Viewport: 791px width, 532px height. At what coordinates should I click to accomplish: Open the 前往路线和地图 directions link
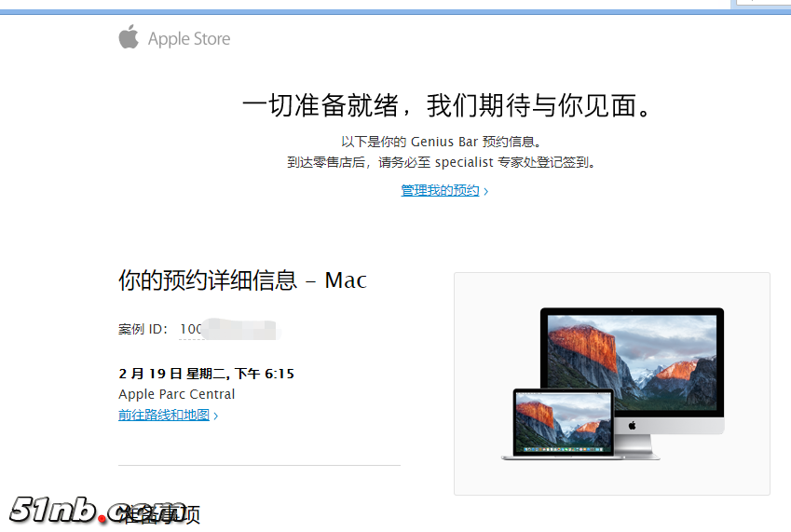[164, 415]
